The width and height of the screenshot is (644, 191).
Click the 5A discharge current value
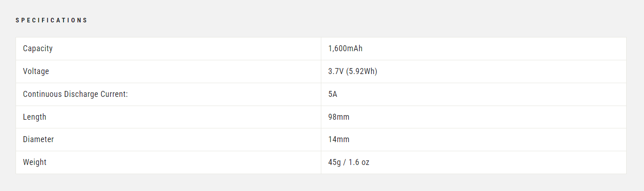(x=333, y=94)
